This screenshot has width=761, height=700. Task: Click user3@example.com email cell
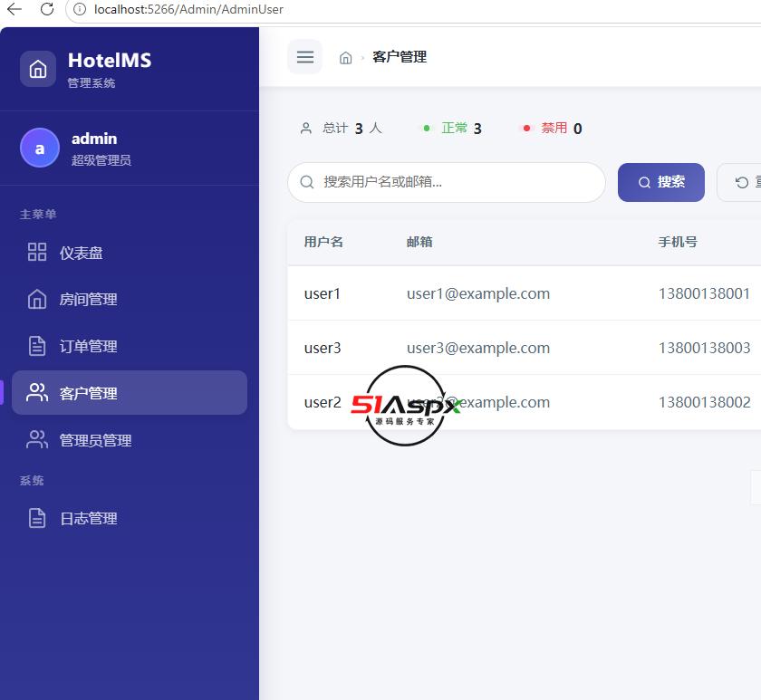478,348
